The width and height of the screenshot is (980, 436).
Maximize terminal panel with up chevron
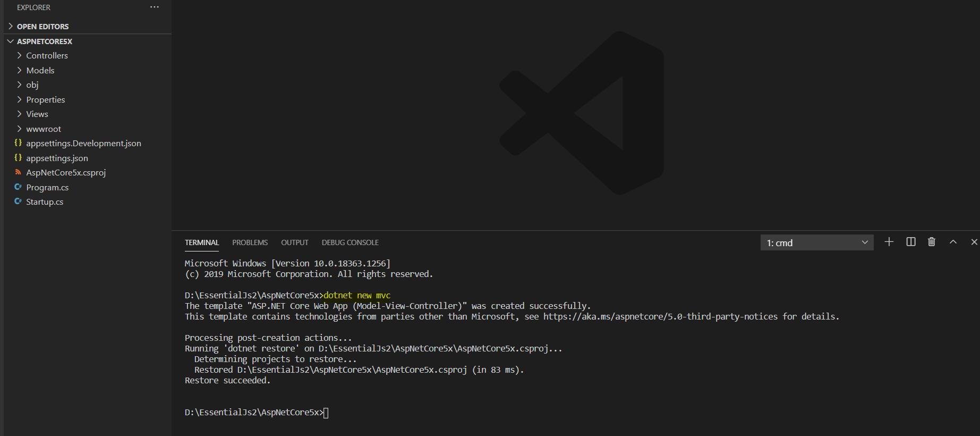coord(953,242)
